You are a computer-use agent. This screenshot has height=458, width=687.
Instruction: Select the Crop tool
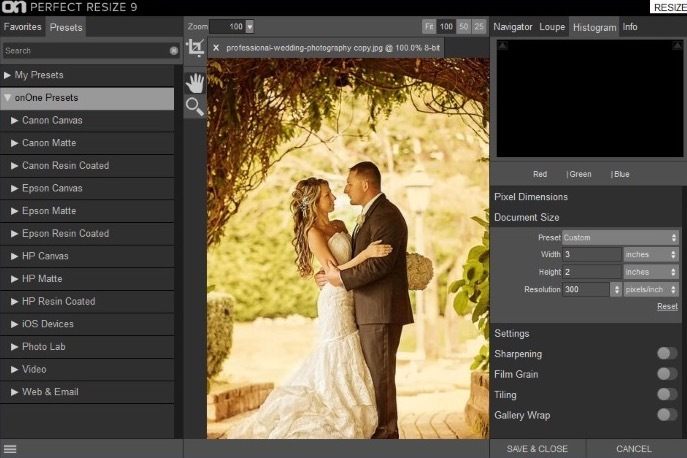[x=195, y=47]
